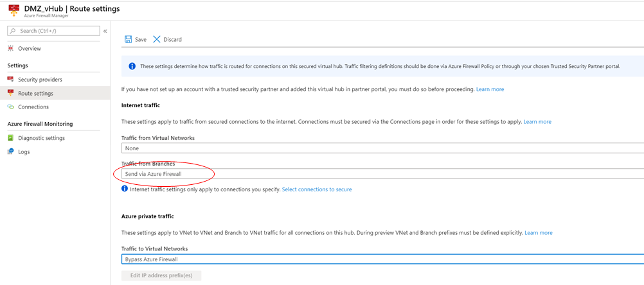Viewport: 644px width, 285px height.
Task: Click Edit IP address prefix(es) button
Action: (161, 275)
